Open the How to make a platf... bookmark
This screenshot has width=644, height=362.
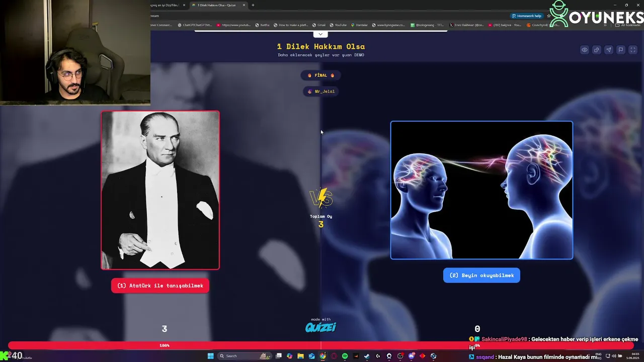(x=291, y=25)
